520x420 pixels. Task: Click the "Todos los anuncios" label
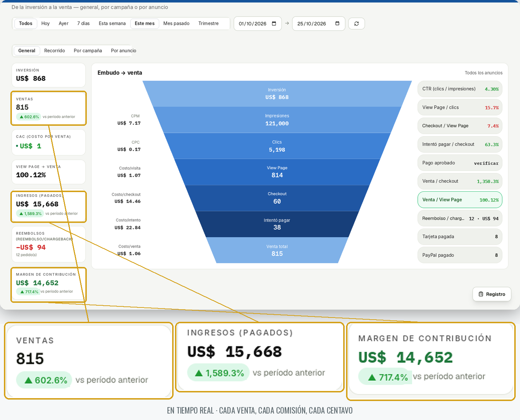[483, 73]
